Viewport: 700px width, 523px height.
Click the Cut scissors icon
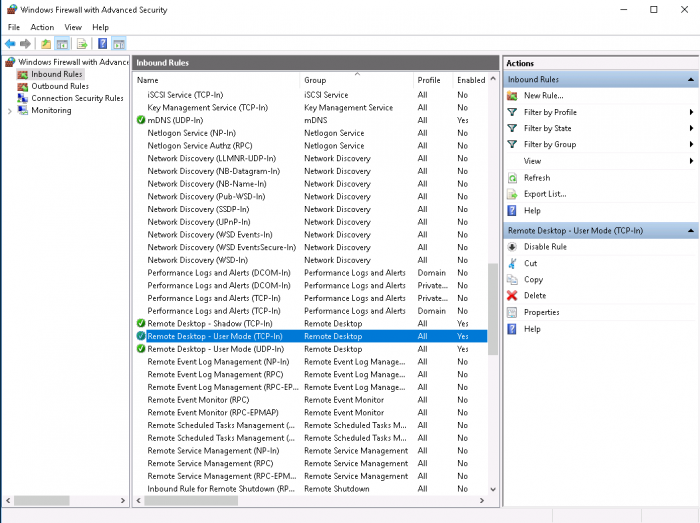coord(512,263)
